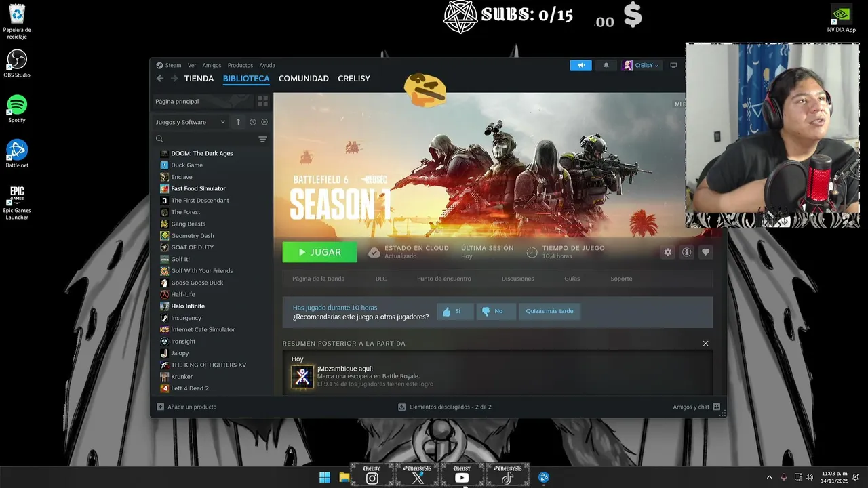Open Spotify desktop shortcut
The height and width of the screenshot is (488, 868).
(17, 109)
